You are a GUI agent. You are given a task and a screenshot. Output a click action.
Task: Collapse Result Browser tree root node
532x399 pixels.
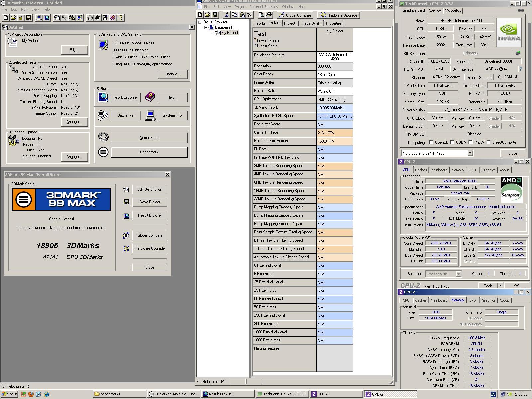[200, 22]
